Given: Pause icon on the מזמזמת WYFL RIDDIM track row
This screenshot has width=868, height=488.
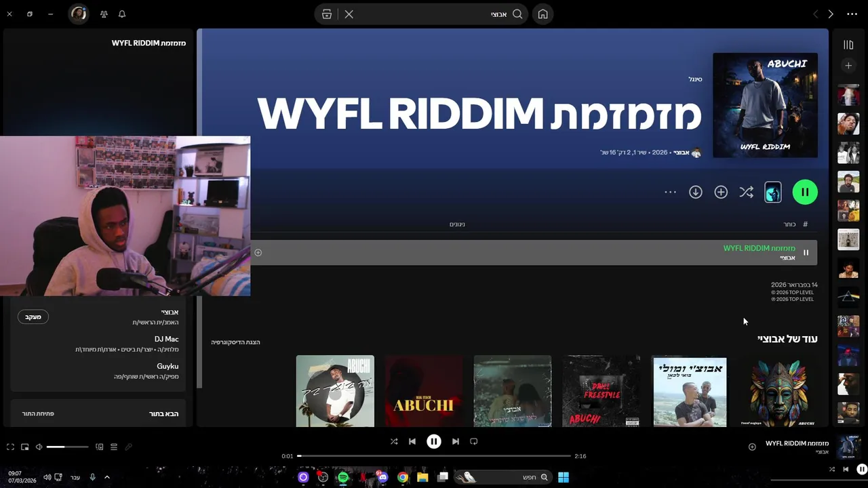Looking at the screenshot, I should point(806,253).
